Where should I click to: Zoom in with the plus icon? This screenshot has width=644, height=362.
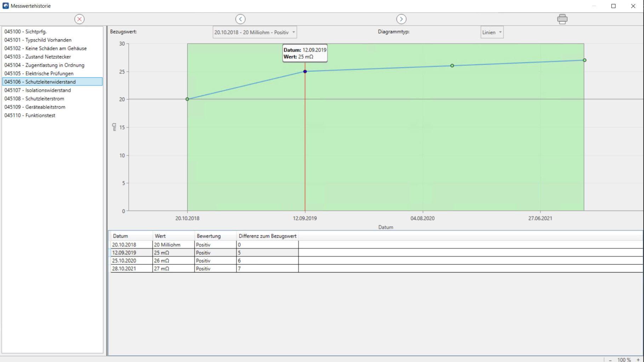(638, 360)
